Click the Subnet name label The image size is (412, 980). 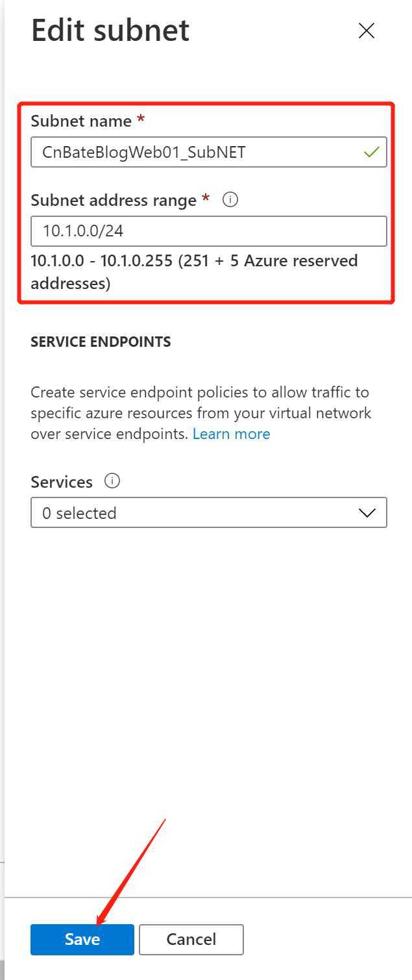point(81,121)
